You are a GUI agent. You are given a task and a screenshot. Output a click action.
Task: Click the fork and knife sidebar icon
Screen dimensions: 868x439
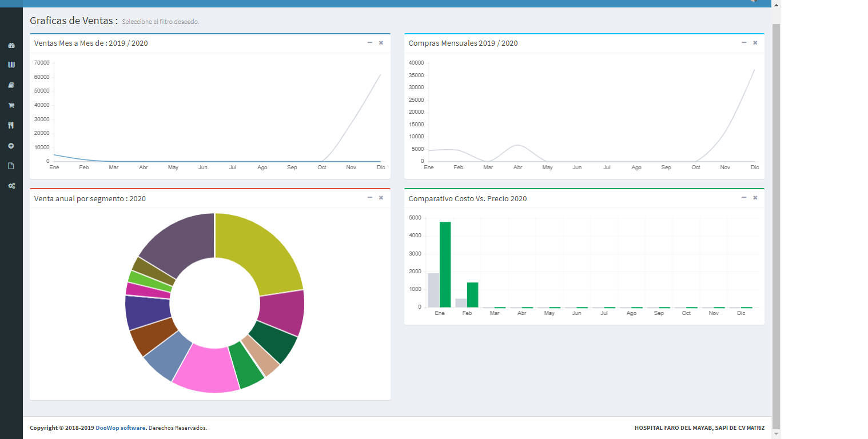pyautogui.click(x=11, y=125)
